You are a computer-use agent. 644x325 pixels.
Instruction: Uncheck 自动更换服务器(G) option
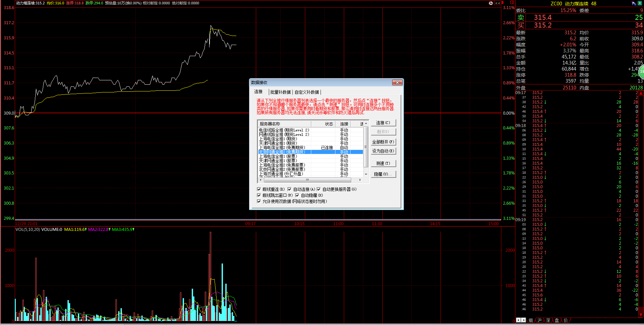tap(319, 189)
